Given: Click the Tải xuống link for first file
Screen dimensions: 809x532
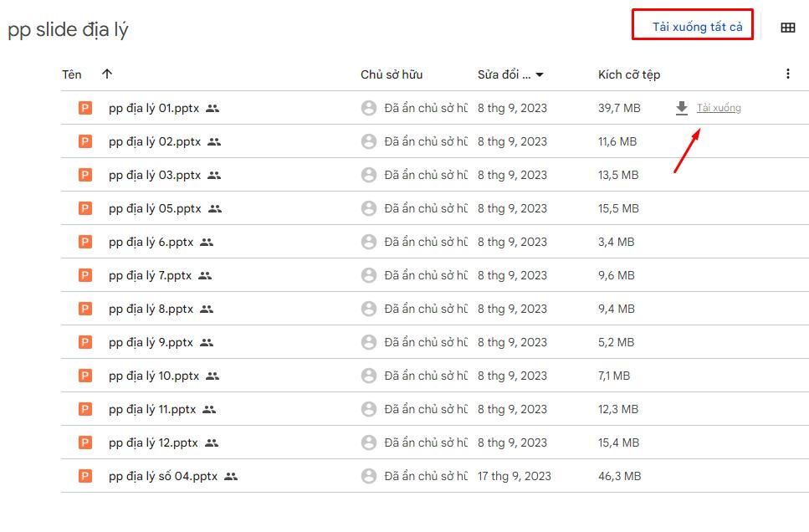Looking at the screenshot, I should coord(719,108).
